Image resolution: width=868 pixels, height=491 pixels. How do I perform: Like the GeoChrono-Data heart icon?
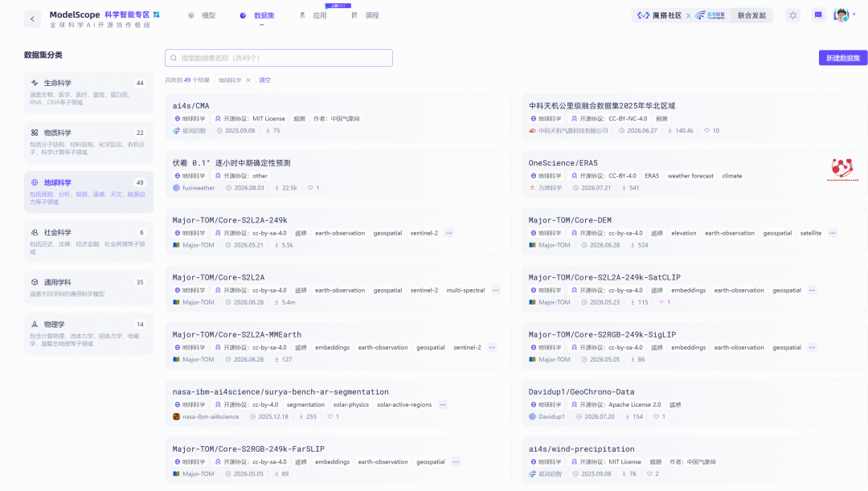(x=656, y=417)
